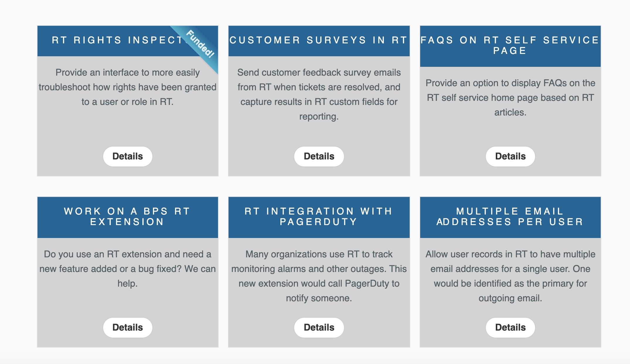Click Details under RT Integration with PagerDuty
630x364 pixels.
tap(319, 327)
